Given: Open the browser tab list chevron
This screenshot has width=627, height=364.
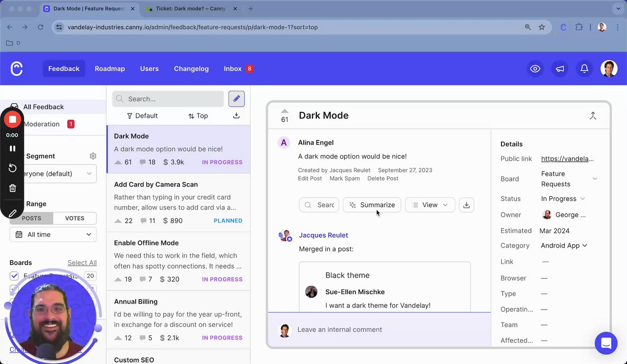Looking at the screenshot, I should click(x=618, y=9).
